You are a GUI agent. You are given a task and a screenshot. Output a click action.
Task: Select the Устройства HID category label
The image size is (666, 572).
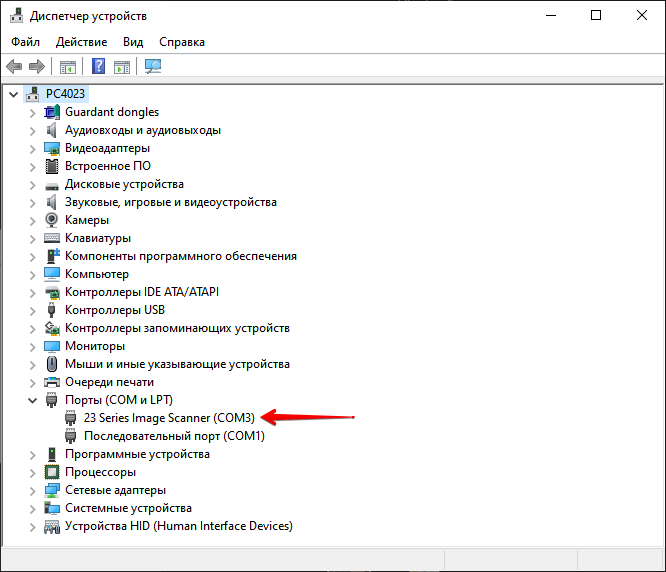pyautogui.click(x=178, y=526)
